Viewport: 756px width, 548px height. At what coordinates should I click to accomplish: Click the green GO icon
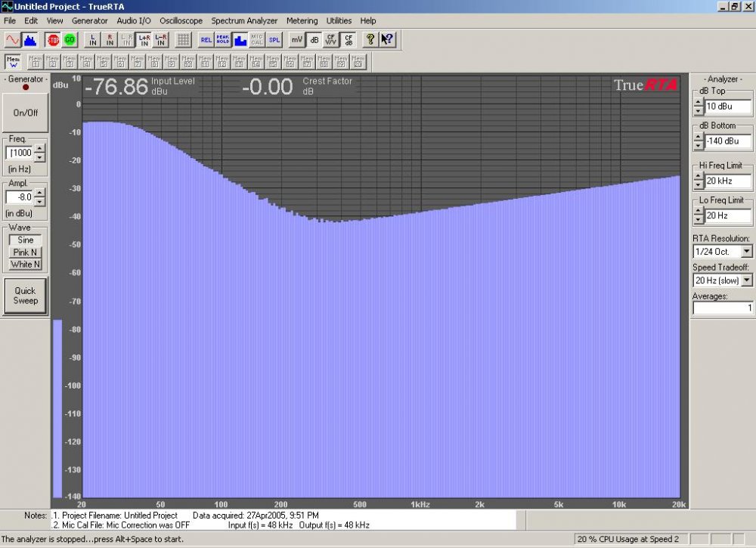[x=70, y=39]
